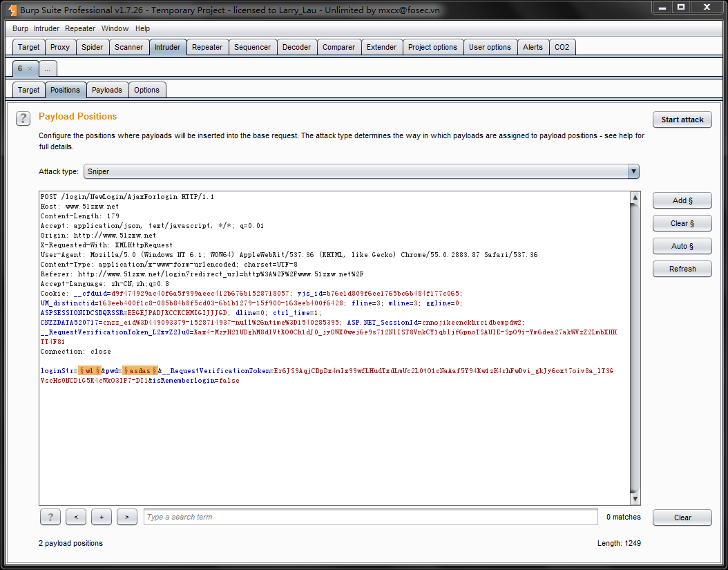Click the Clear search button
This screenshot has width=728, height=570.
click(682, 517)
